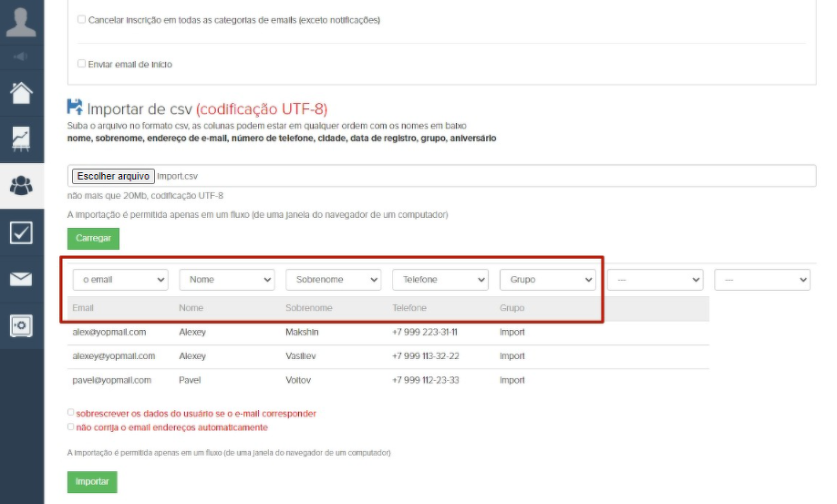837x504 pixels.
Task: Click the megaphone notifications icon in sidebar
Action: click(x=21, y=57)
